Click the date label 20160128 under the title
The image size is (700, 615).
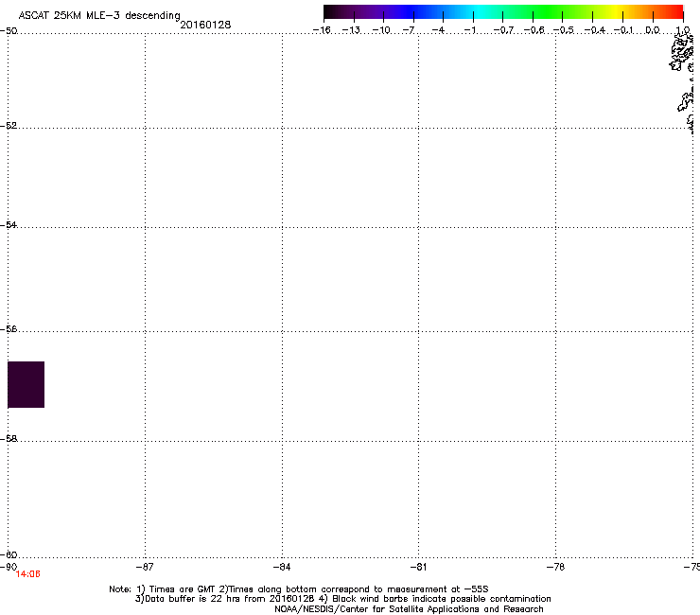[205, 25]
